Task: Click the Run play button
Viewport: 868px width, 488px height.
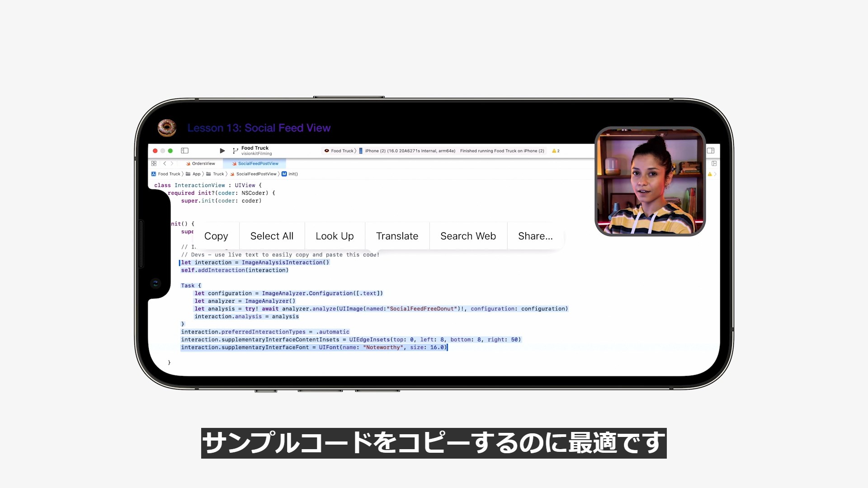Action: pos(222,150)
